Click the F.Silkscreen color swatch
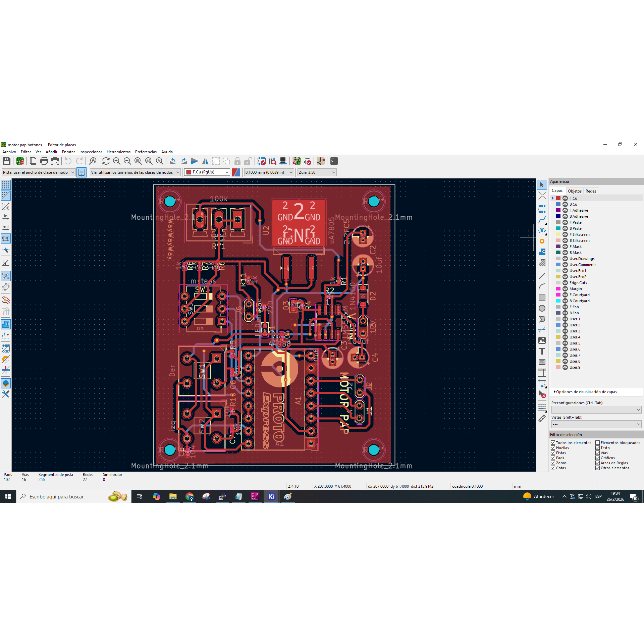 click(558, 234)
